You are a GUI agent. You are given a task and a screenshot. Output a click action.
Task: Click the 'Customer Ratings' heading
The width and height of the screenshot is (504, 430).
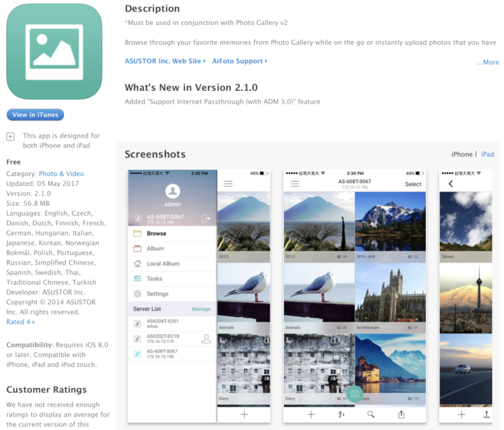coord(47,390)
